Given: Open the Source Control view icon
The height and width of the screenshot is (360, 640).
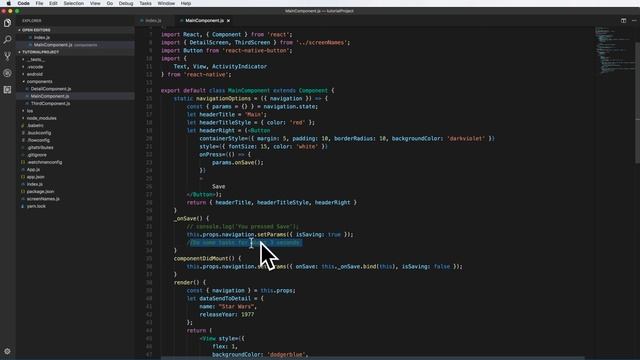Looking at the screenshot, I should (x=7, y=56).
